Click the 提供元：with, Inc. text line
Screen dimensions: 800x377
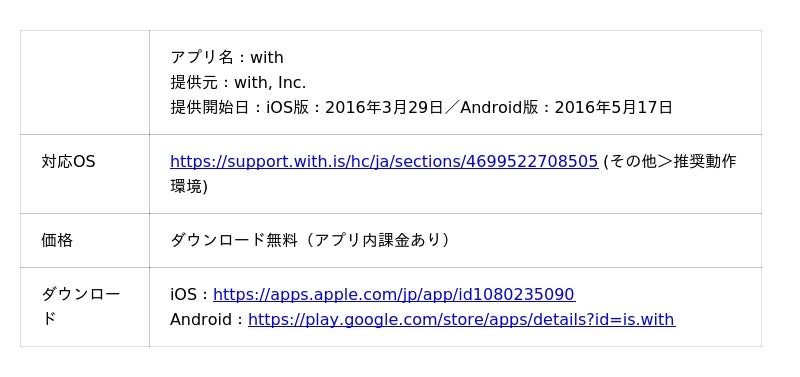(238, 82)
